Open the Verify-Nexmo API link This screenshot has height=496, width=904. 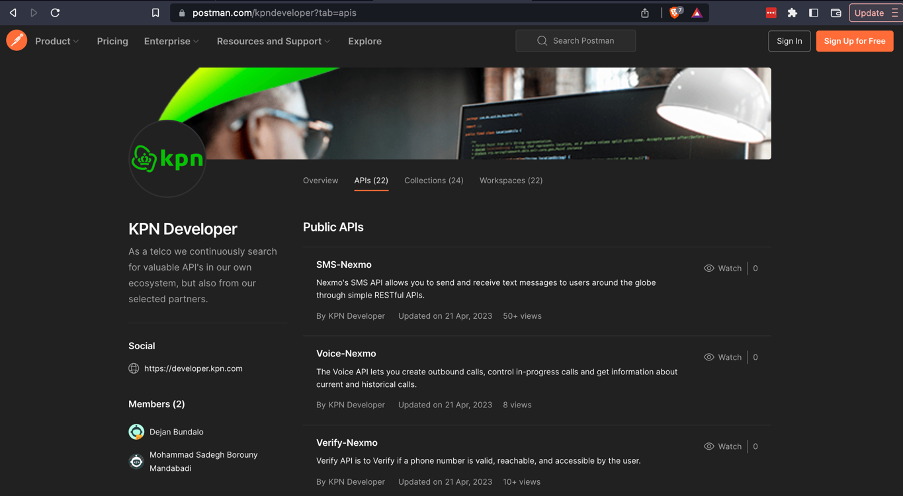(346, 443)
